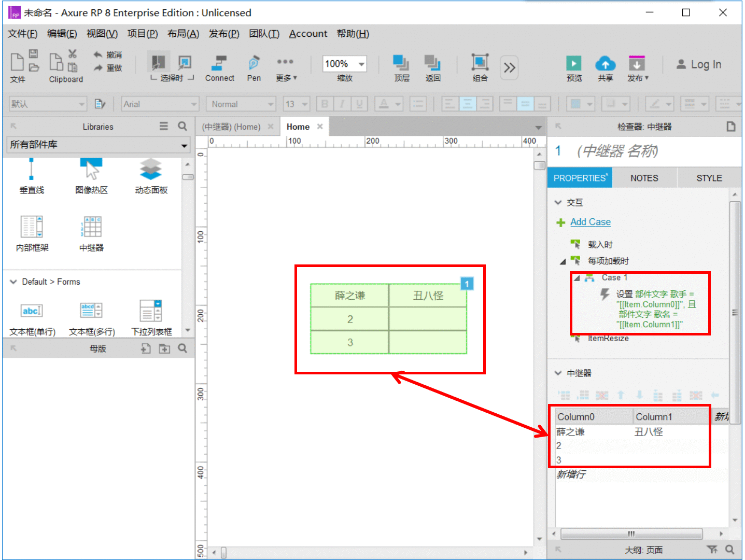
Task: Open Libraries panel menu icon
Action: [164, 126]
